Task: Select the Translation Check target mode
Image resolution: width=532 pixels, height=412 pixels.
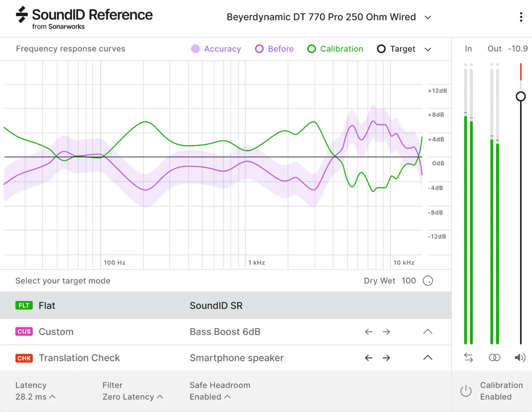Action: 226,358
